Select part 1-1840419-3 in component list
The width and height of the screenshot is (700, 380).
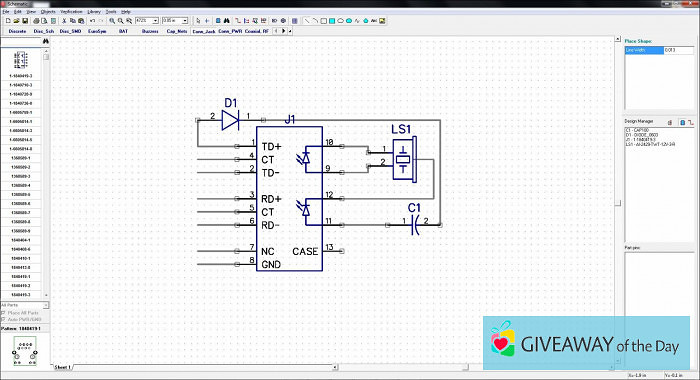(x=21, y=76)
